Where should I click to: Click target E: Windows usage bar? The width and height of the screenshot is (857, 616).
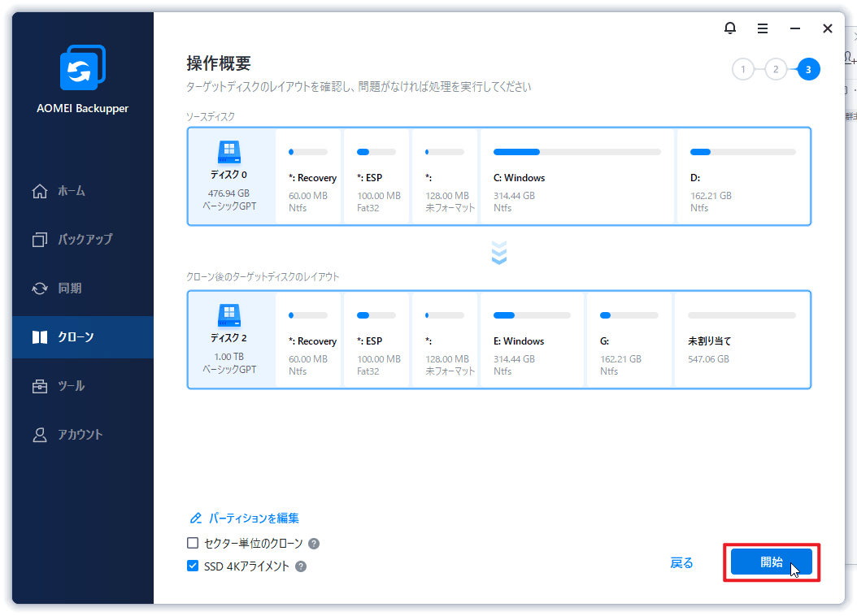pos(532,315)
